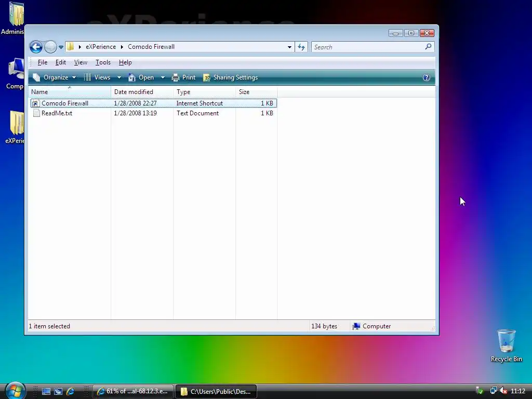Expand the Views dropdown arrow

pyautogui.click(x=119, y=77)
